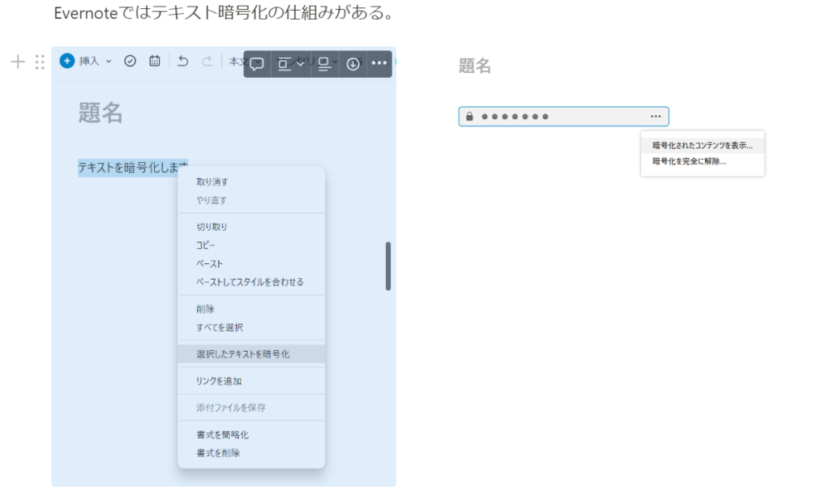This screenshot has height=504, width=830.
Task: Click the lock icon in encrypted block
Action: 469,117
